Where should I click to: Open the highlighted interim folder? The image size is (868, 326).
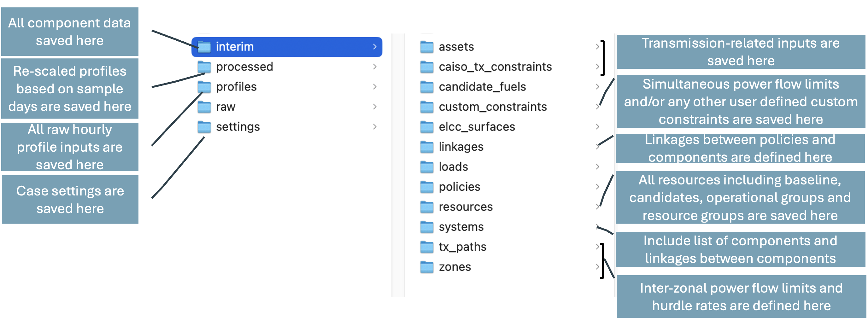tap(235, 47)
